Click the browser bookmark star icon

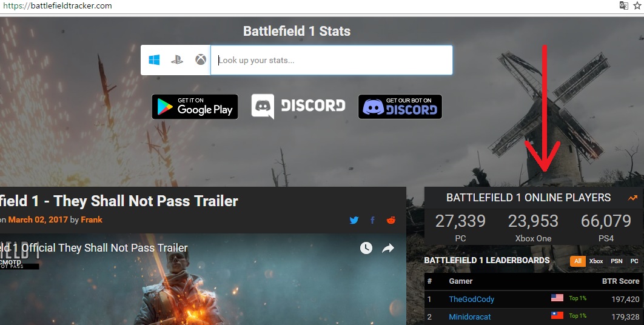[637, 5]
